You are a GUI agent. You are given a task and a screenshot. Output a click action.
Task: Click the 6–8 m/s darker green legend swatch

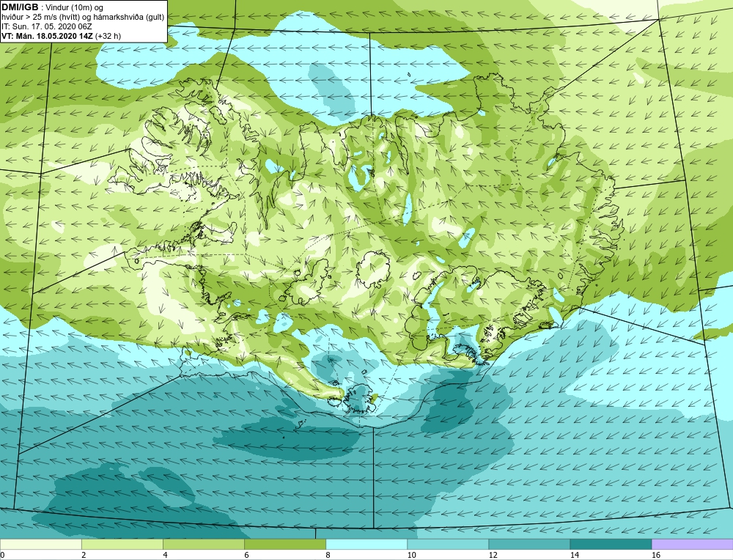[284, 544]
